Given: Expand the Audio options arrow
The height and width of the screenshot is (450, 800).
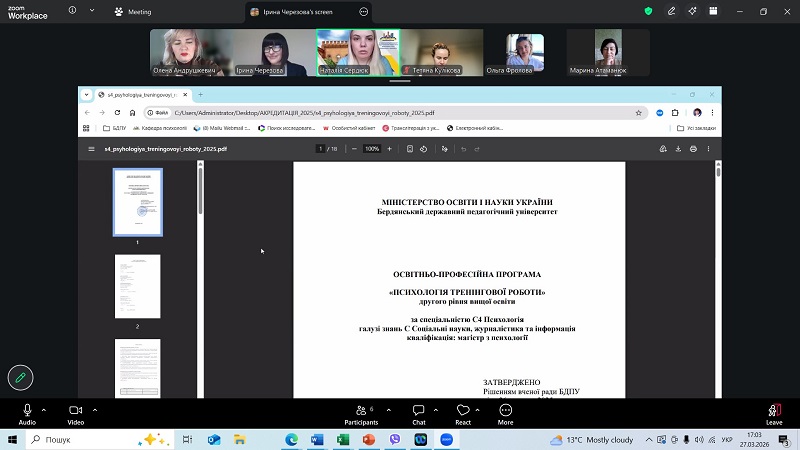Looking at the screenshot, I should (46, 409).
